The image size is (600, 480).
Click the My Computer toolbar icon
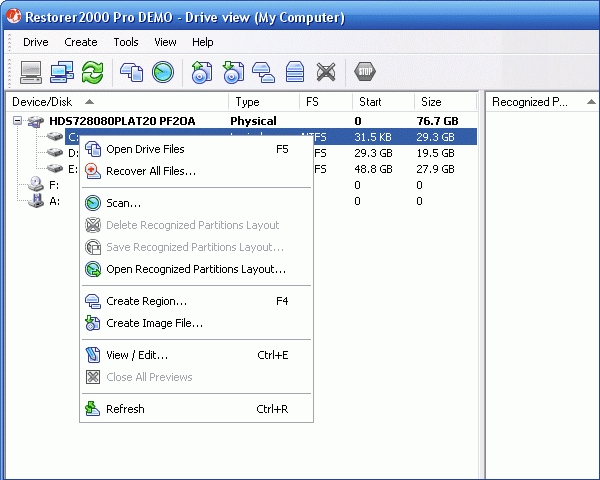[31, 72]
